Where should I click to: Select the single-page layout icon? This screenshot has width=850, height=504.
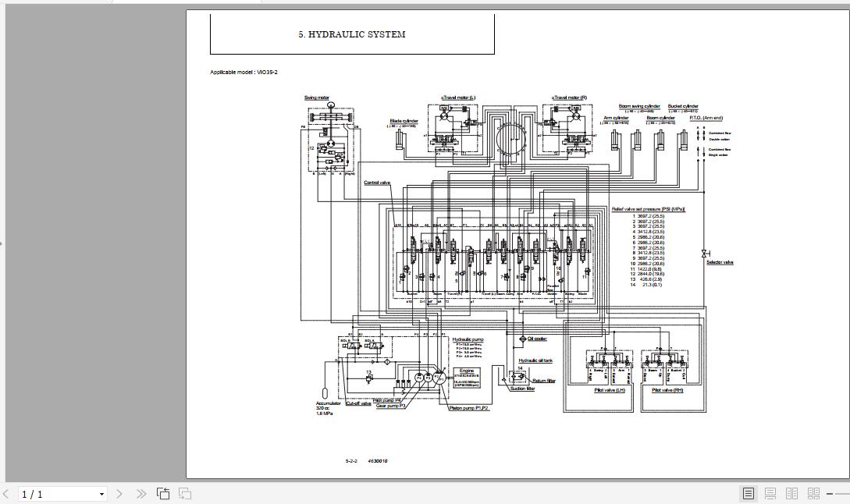click(748, 493)
